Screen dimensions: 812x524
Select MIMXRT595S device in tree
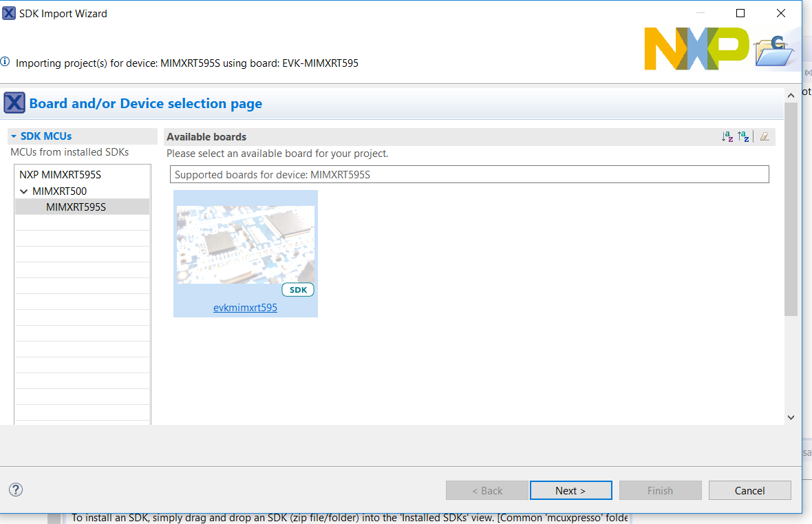pos(76,207)
